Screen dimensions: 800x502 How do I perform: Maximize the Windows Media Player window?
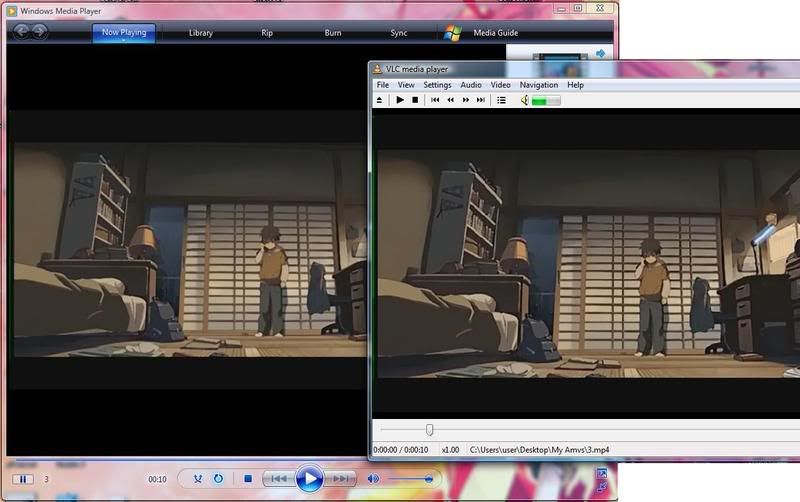click(x=578, y=9)
